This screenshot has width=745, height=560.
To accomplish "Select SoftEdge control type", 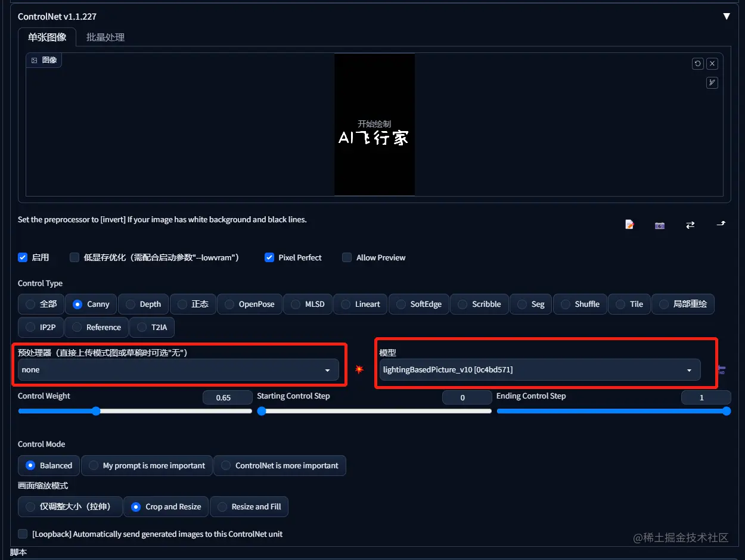I will coord(418,304).
